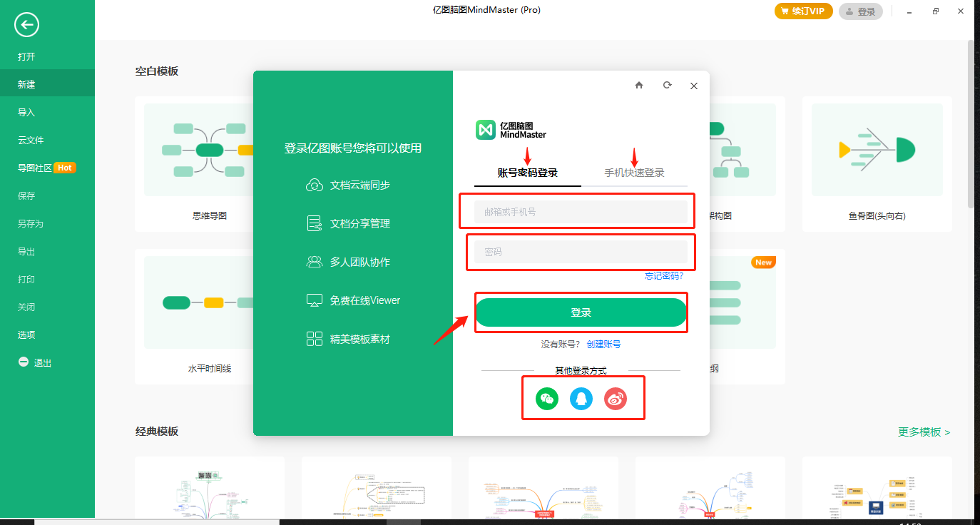Image resolution: width=980 pixels, height=525 pixels.
Task: Click the 免费在线Viewer monitor icon
Action: (315, 300)
